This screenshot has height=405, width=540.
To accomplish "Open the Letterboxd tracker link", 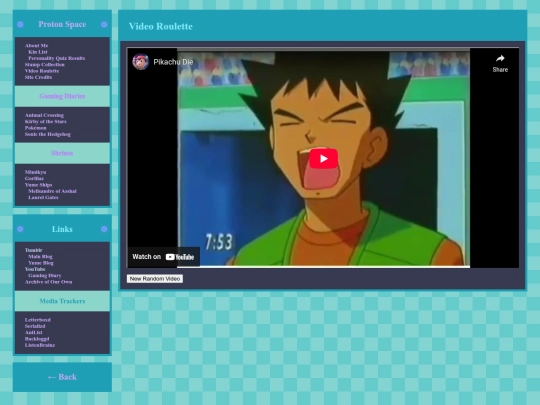I will [x=38, y=320].
